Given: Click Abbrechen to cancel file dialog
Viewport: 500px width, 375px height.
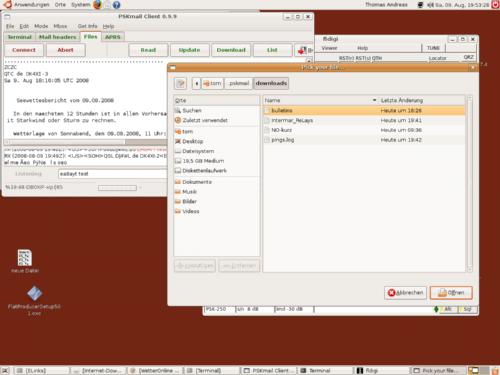Looking at the screenshot, I should point(405,293).
